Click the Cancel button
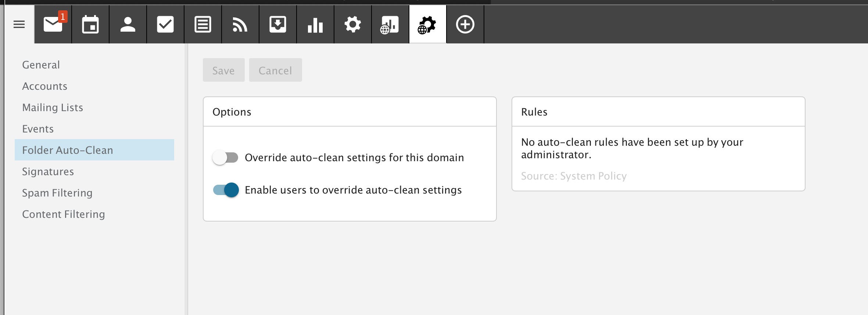 click(x=275, y=70)
